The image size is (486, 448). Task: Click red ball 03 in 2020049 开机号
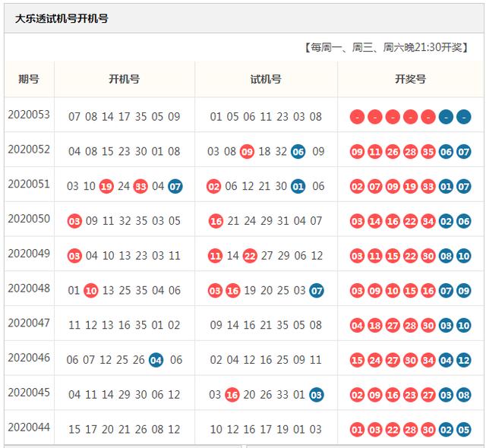tap(74, 256)
